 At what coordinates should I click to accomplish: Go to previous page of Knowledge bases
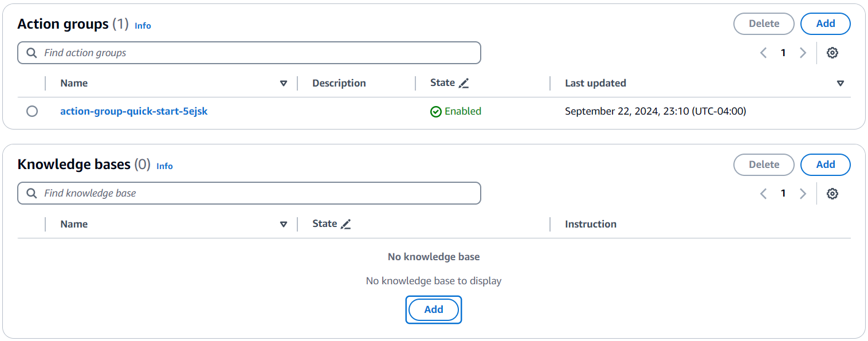click(x=763, y=194)
